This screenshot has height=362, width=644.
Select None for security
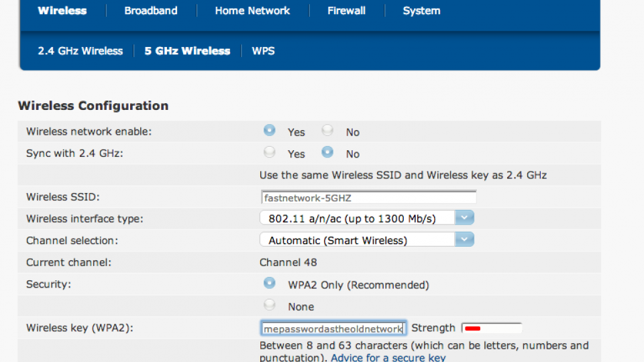[270, 305]
